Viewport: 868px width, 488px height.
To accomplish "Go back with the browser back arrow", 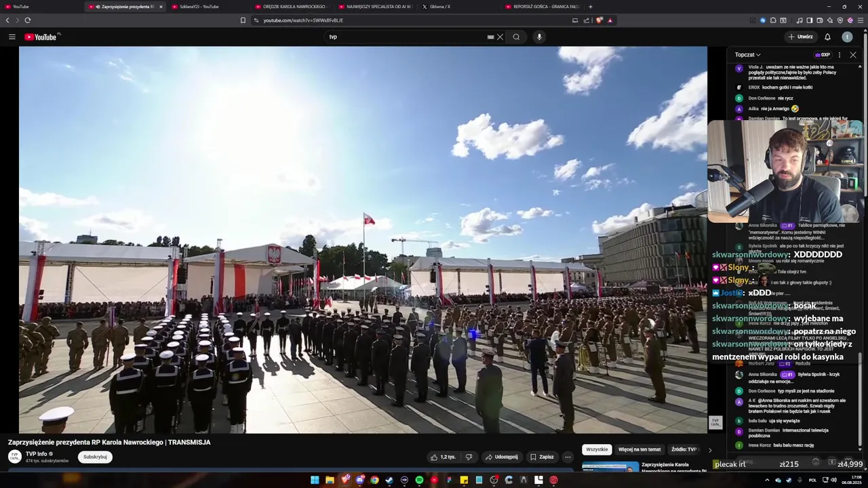I will click(7, 20).
